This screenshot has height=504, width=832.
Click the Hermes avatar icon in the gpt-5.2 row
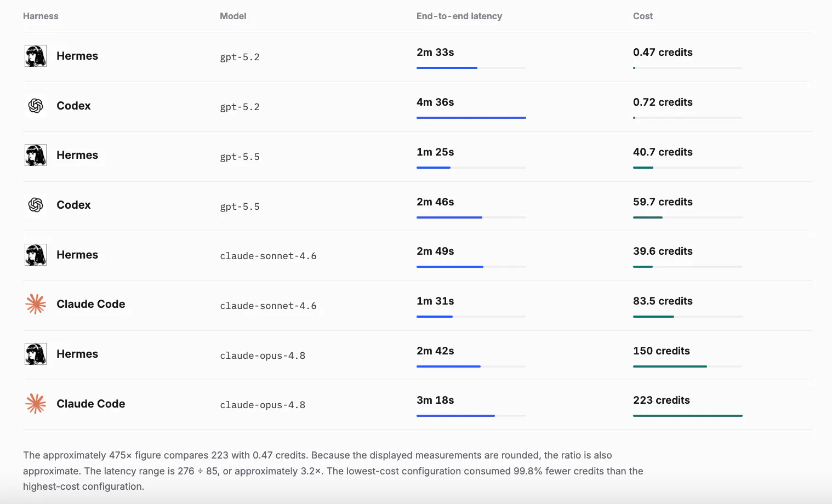click(x=36, y=56)
